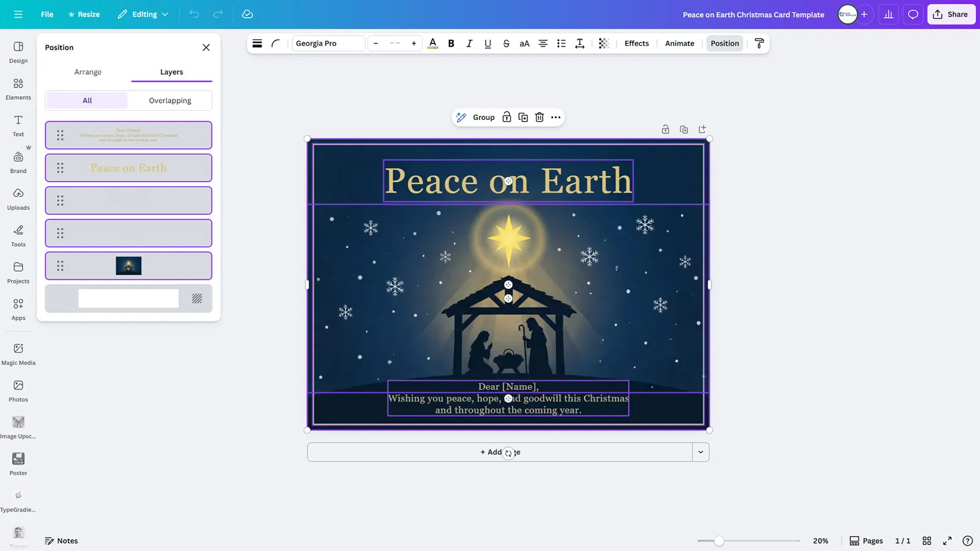Open the Add page dropdown arrow
Viewport: 980px width, 551px height.
click(700, 452)
